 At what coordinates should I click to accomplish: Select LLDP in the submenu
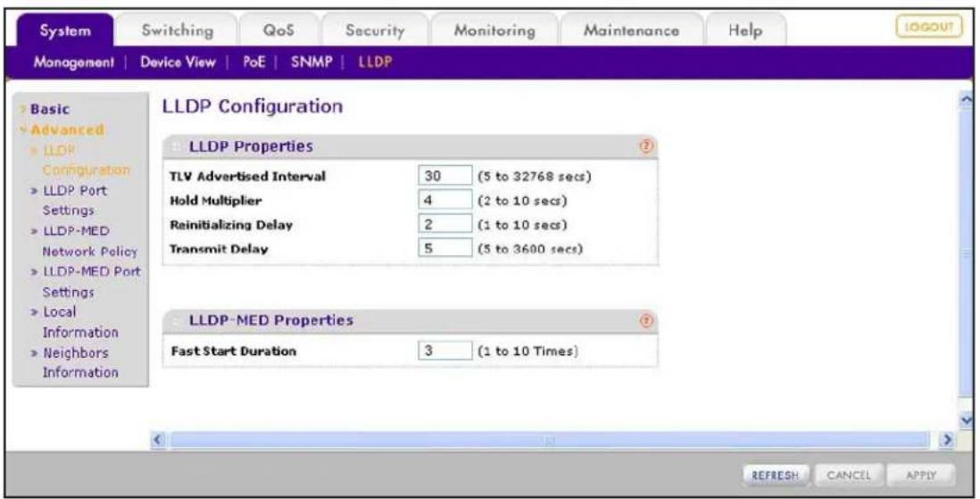click(375, 62)
